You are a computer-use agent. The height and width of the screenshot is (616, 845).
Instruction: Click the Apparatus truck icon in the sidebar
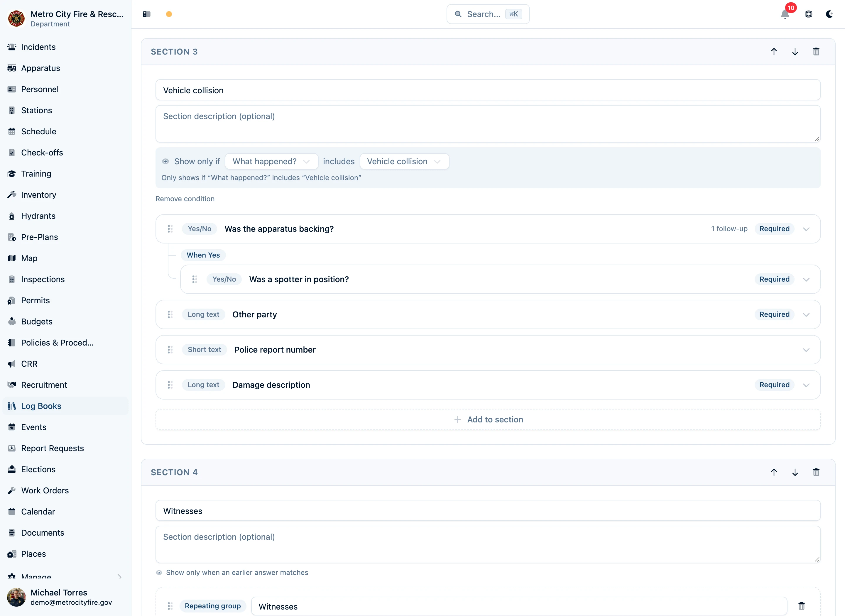tap(12, 68)
